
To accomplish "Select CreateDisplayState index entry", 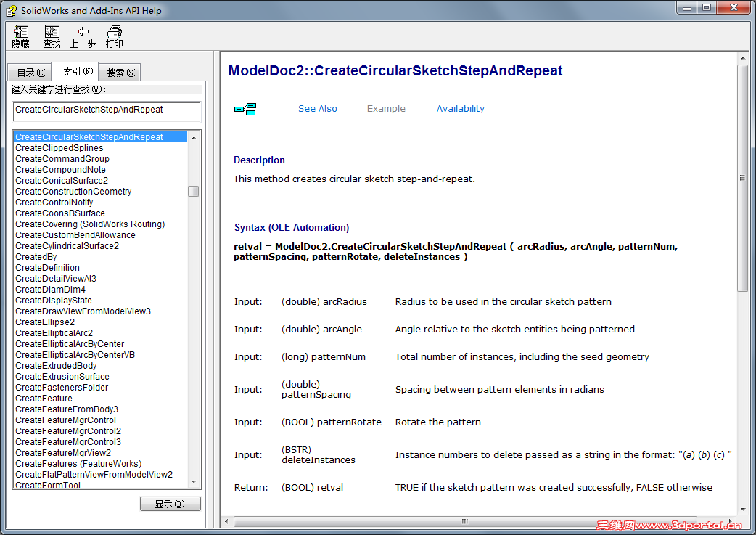I will click(54, 301).
